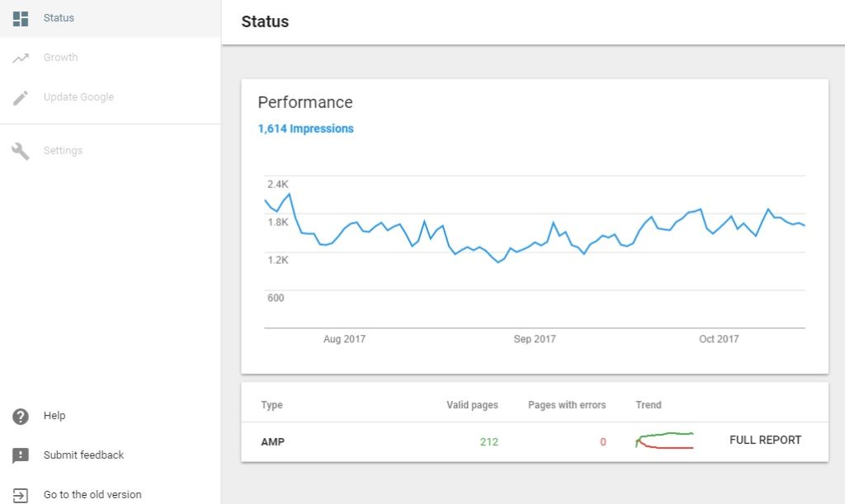Click the Sep 2017 axis label
The image size is (845, 504).
coord(535,339)
